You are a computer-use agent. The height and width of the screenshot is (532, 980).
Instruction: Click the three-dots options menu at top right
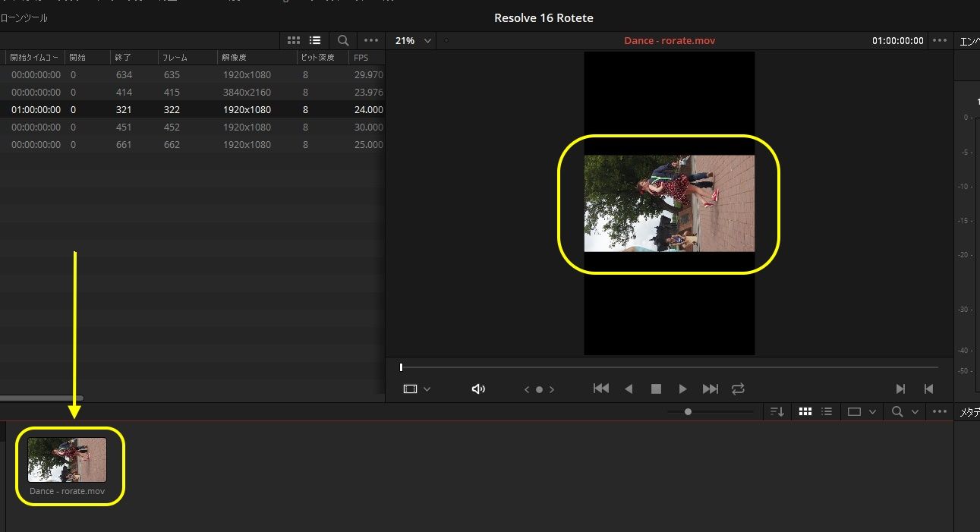[x=940, y=40]
